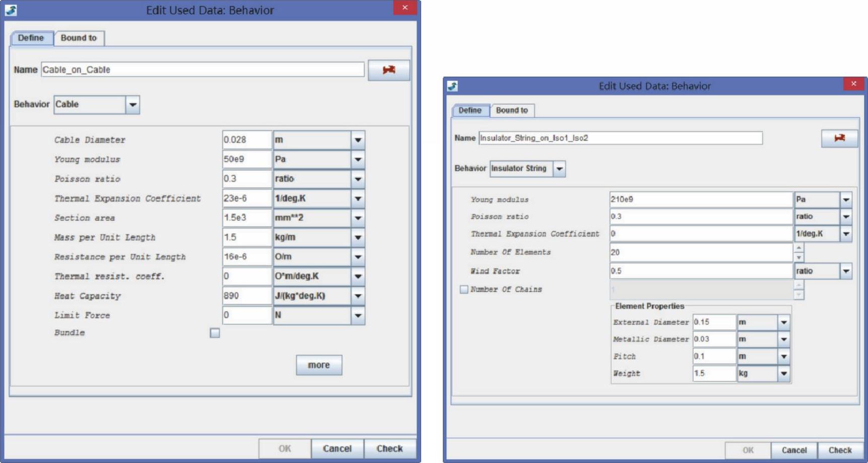Click the red icon button beside Cable_on_Cable name

point(388,70)
